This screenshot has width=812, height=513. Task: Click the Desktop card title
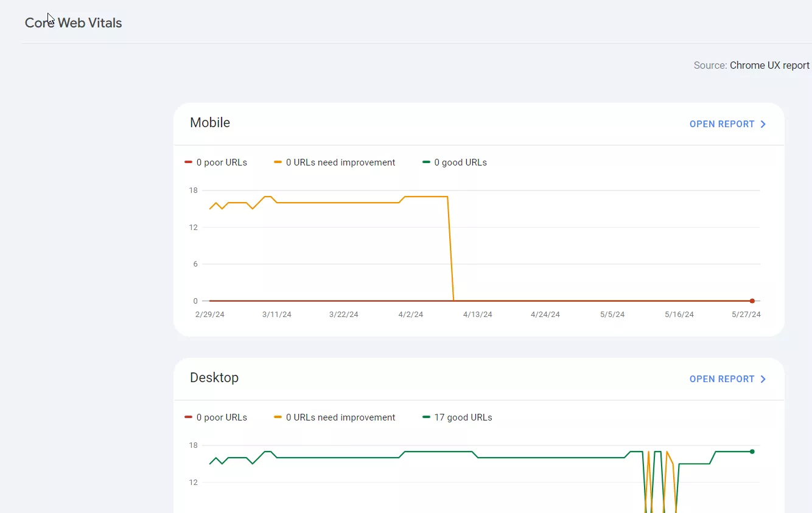(x=214, y=377)
